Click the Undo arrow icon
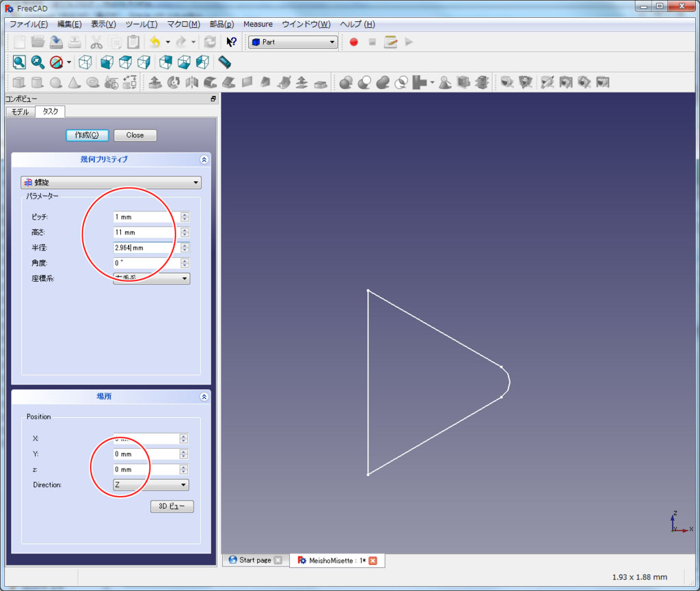700x591 pixels. tap(155, 42)
